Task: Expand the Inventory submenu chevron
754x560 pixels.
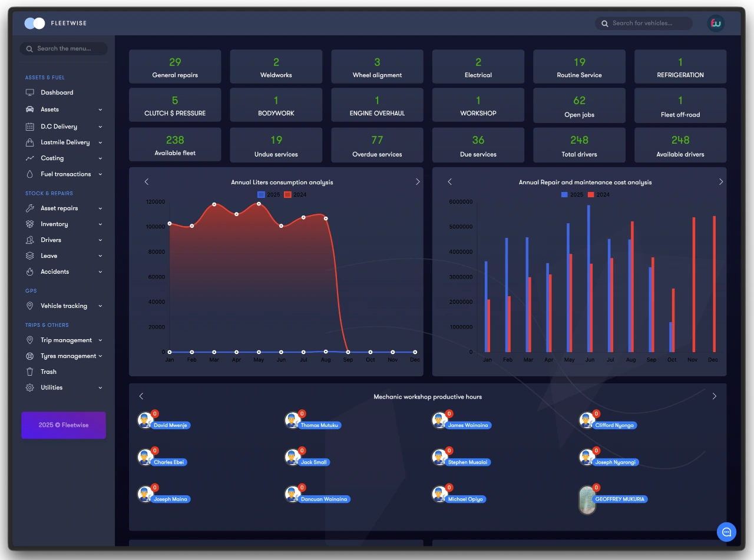Action: tap(100, 224)
